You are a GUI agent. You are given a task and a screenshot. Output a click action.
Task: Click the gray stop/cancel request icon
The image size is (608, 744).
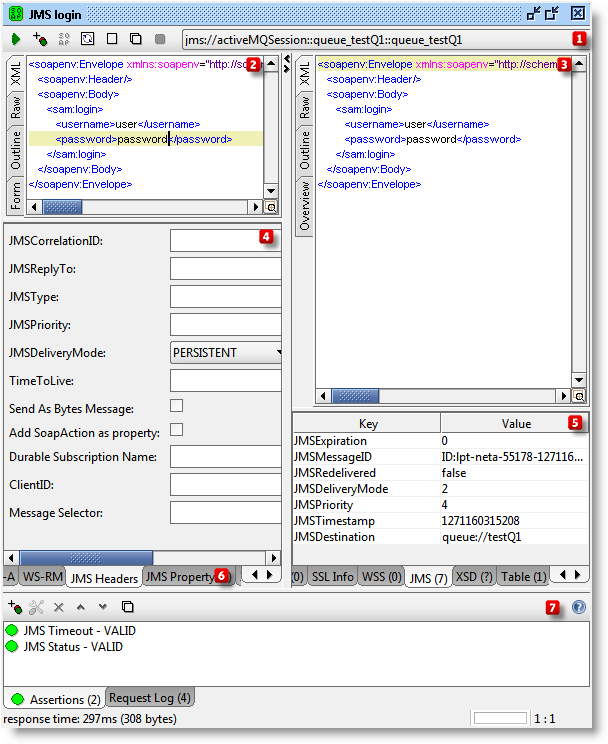(x=160, y=39)
